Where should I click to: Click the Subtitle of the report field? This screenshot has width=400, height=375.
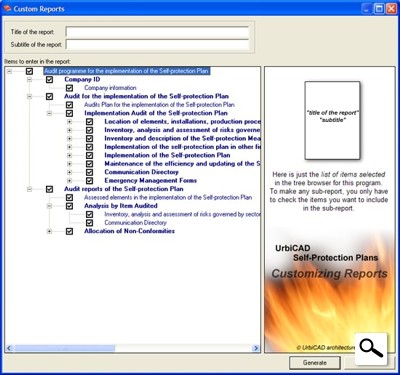(x=157, y=45)
